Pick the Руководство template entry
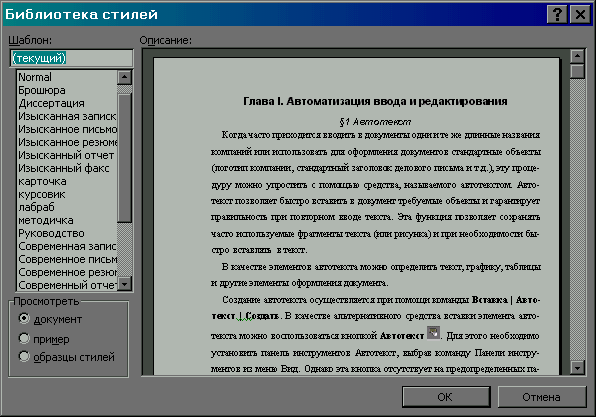The image size is (596, 417). pyautogui.click(x=51, y=233)
